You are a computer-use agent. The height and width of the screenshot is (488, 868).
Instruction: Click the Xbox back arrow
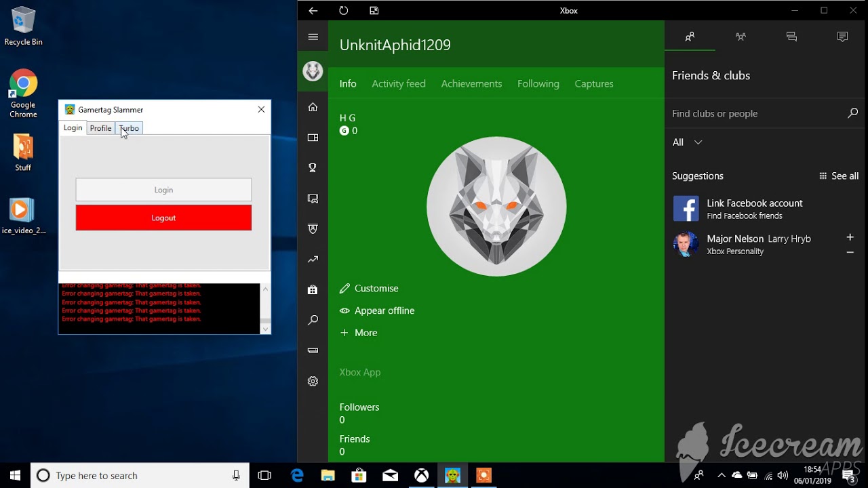[x=313, y=11]
